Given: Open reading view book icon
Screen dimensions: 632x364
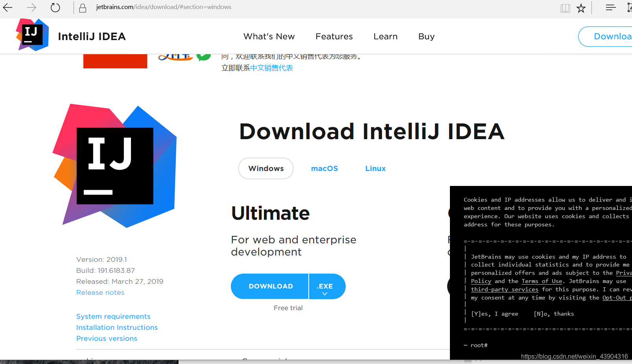Looking at the screenshot, I should [565, 8].
